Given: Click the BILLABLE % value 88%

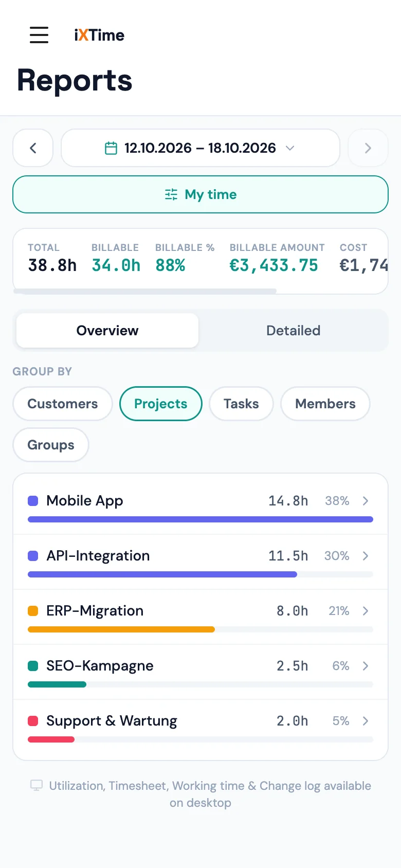Looking at the screenshot, I should (170, 265).
